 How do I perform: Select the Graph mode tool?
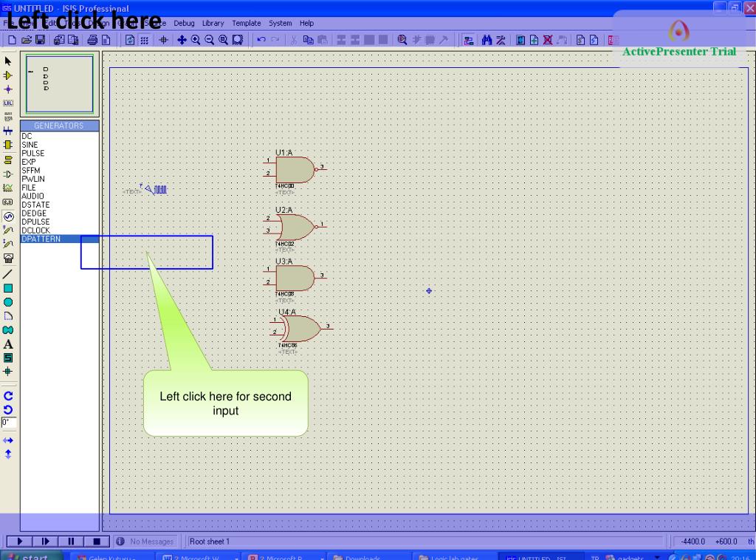coord(8,188)
